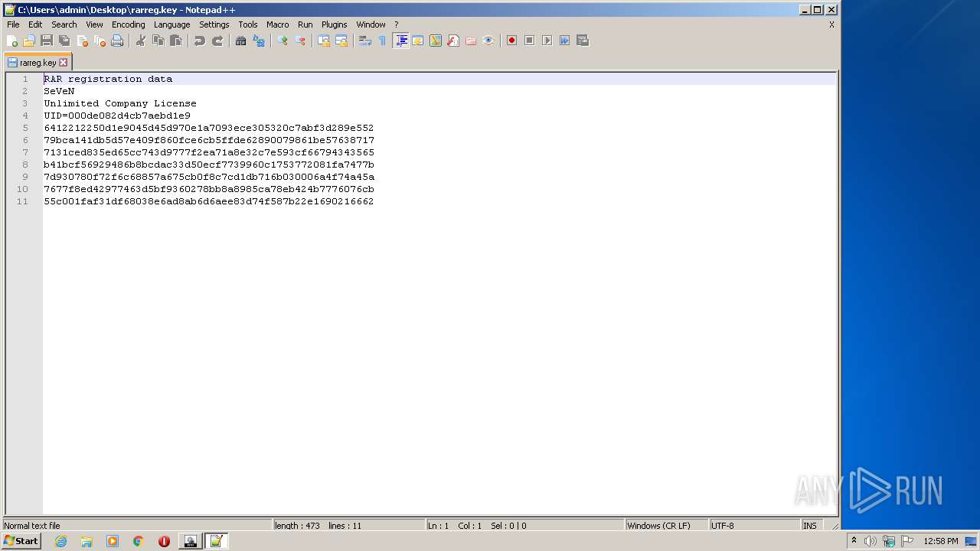Open the Windows Start menu

pyautogui.click(x=21, y=541)
